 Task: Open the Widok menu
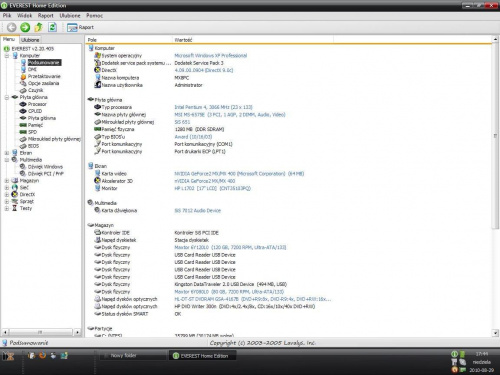coord(24,15)
